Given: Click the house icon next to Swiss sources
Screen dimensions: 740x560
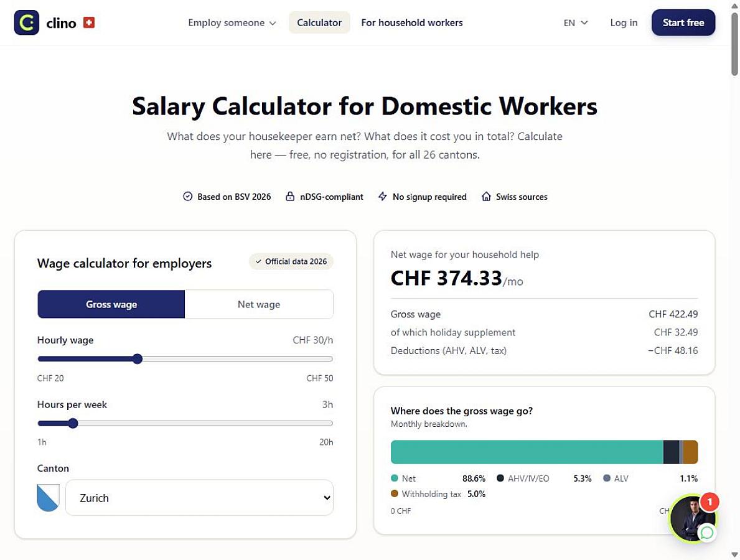Looking at the screenshot, I should click(x=486, y=196).
